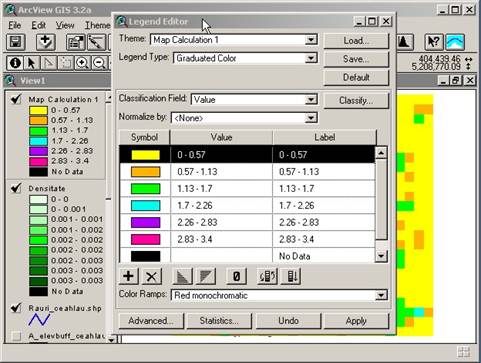This screenshot has width=481, height=363.
Task: Click the Apply button
Action: click(356, 321)
